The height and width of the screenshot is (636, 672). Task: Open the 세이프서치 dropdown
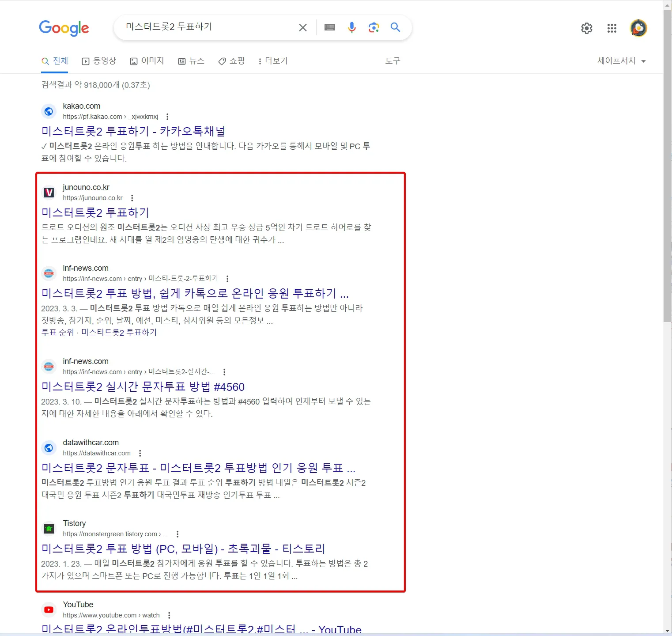[x=622, y=61]
